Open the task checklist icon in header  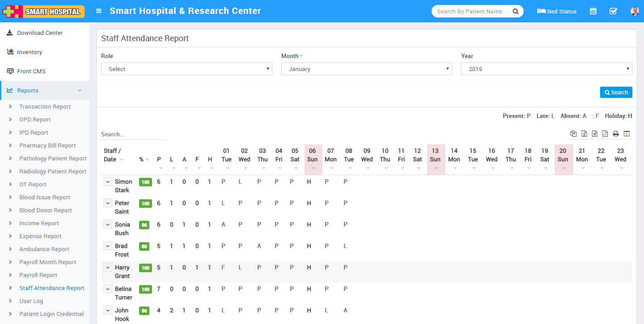pyautogui.click(x=613, y=11)
